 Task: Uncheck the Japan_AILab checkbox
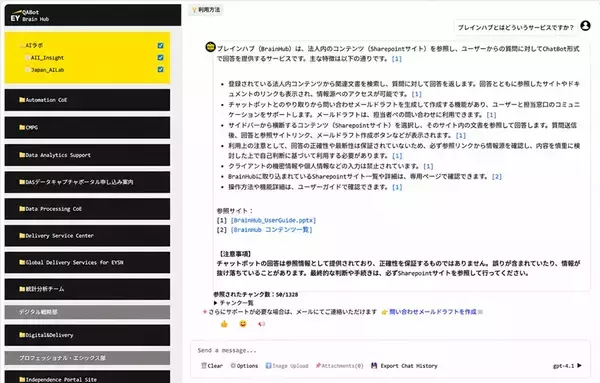pyautogui.click(x=160, y=70)
